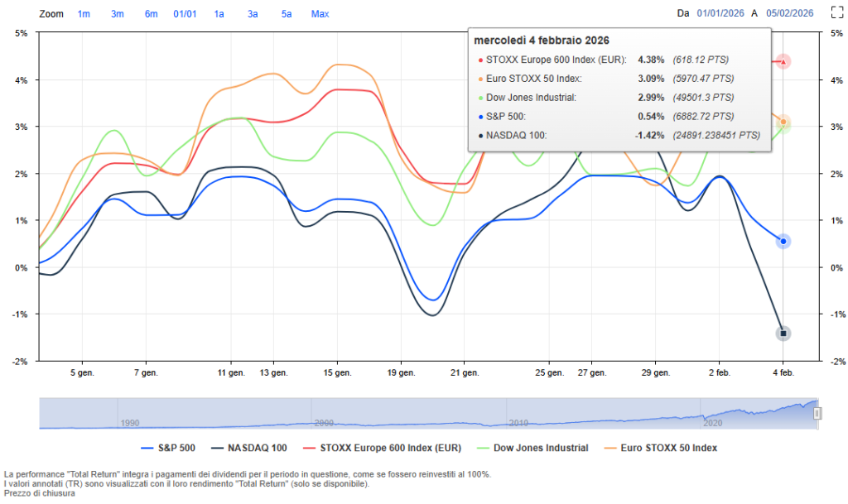Toggle Dow Jones Industrial legend entry
The width and height of the screenshot is (848, 504).
[535, 448]
